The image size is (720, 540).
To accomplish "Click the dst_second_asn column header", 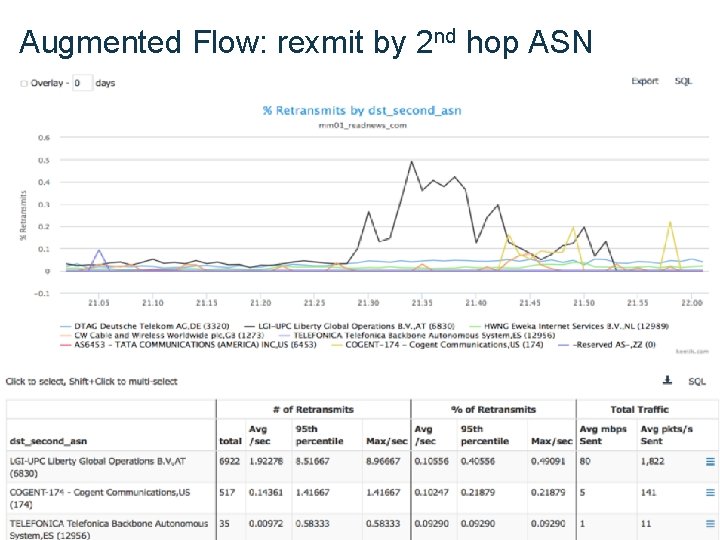I will click(48, 441).
